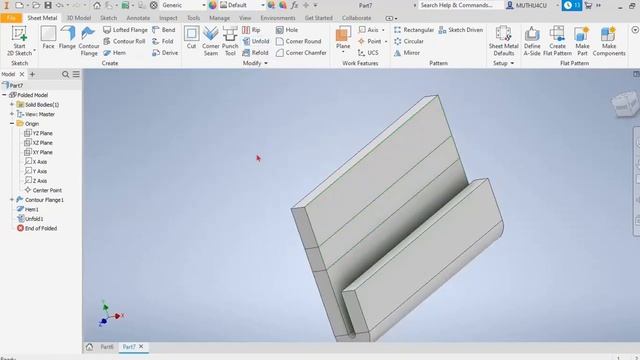Screen dimensions: 640x360
Task: Click the Unfold command
Action: coord(256,41)
